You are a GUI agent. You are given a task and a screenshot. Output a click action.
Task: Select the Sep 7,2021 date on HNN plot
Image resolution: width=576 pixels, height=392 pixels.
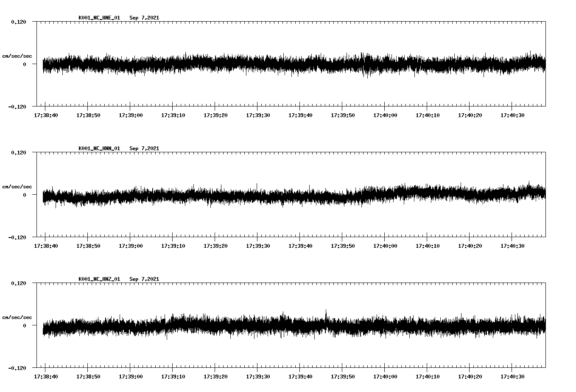point(144,148)
